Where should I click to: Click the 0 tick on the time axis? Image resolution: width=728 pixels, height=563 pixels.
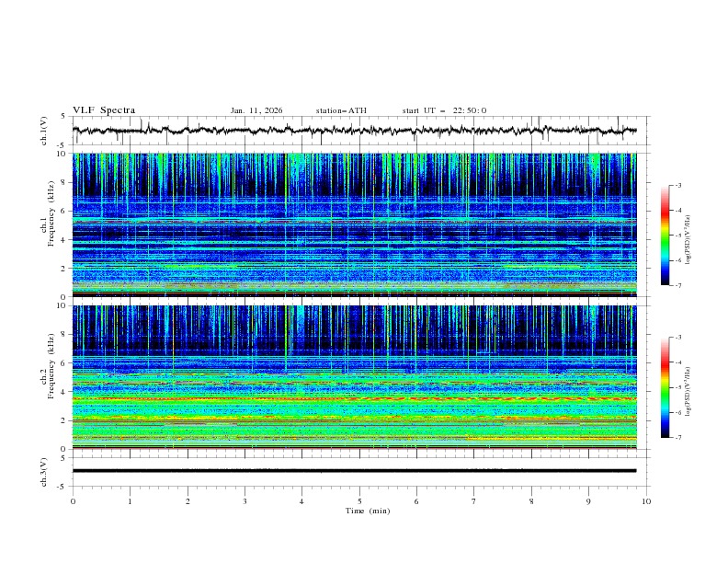(73, 501)
